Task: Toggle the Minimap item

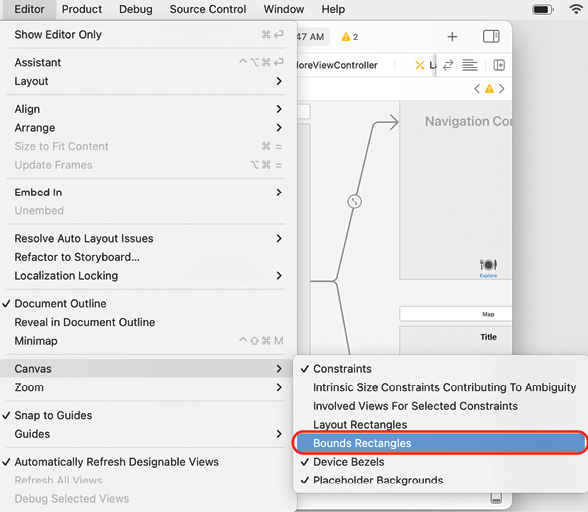Action: pos(148,341)
